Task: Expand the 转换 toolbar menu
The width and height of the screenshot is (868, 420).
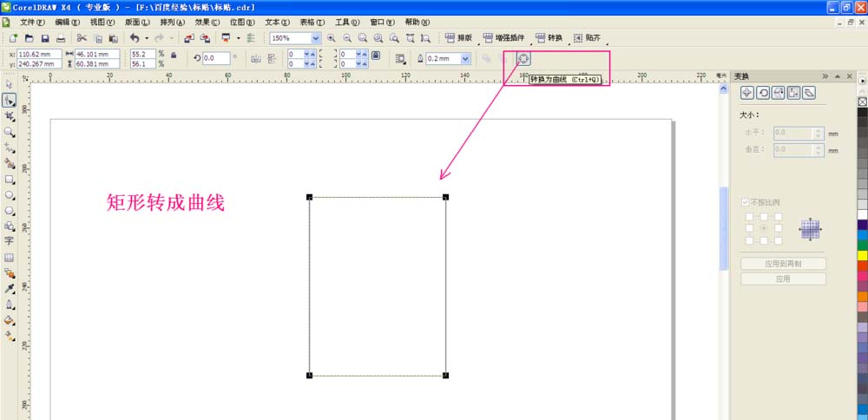Action: pyautogui.click(x=549, y=38)
